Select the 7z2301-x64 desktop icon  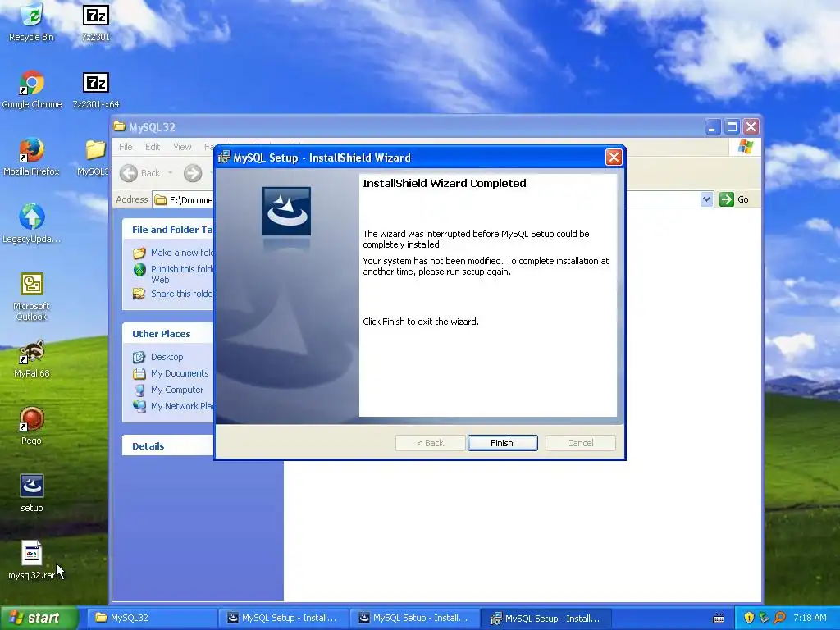click(96, 89)
